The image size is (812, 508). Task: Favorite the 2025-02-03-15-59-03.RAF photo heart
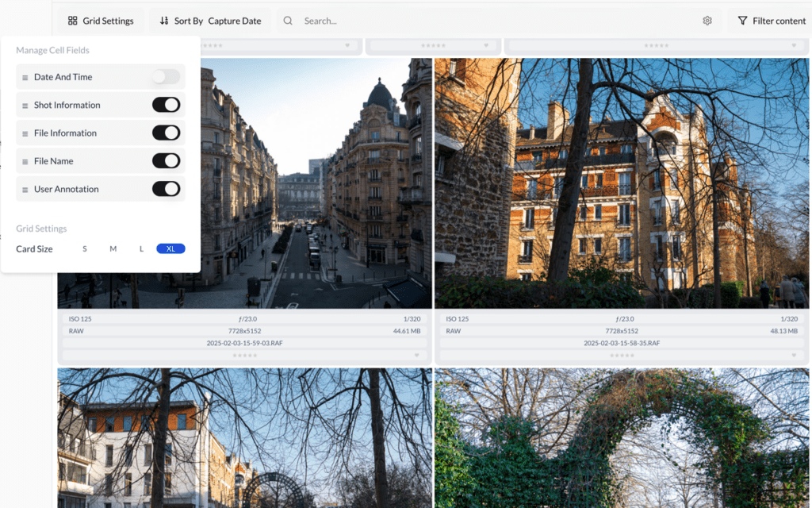[416, 356]
